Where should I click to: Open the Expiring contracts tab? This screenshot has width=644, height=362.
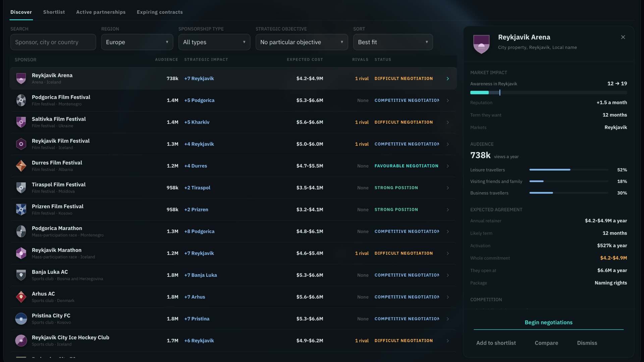(160, 12)
